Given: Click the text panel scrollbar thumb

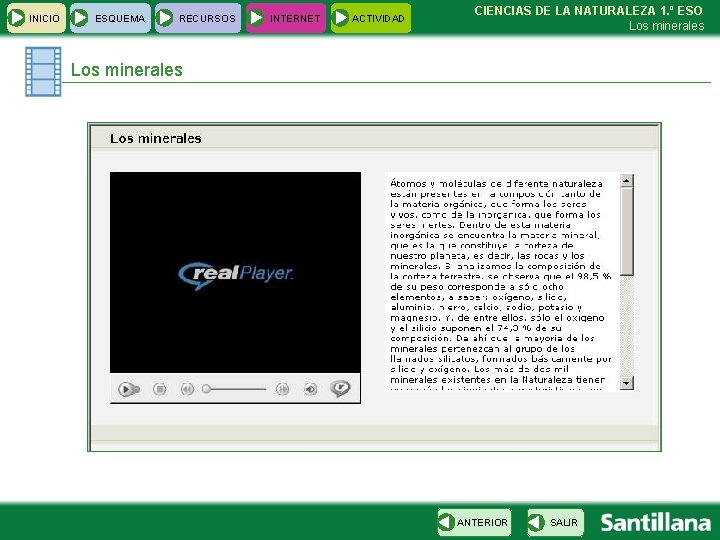Looking at the screenshot, I should 627,231.
